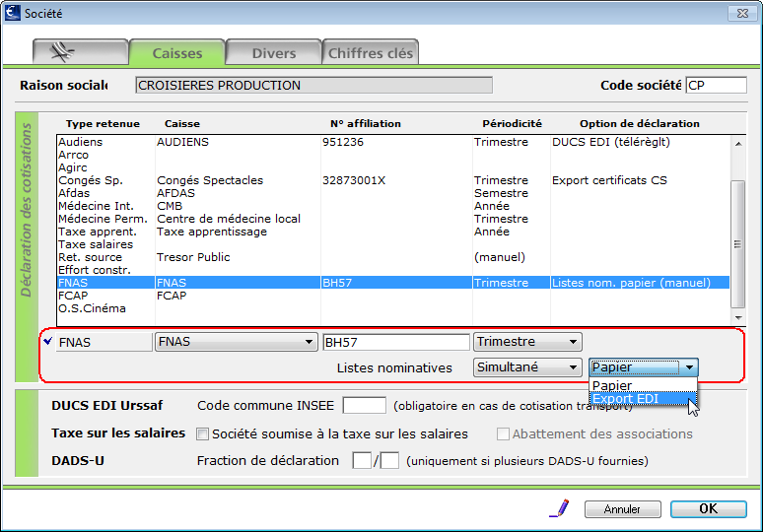
Task: Select the FCAP row
Action: [x=393, y=296]
